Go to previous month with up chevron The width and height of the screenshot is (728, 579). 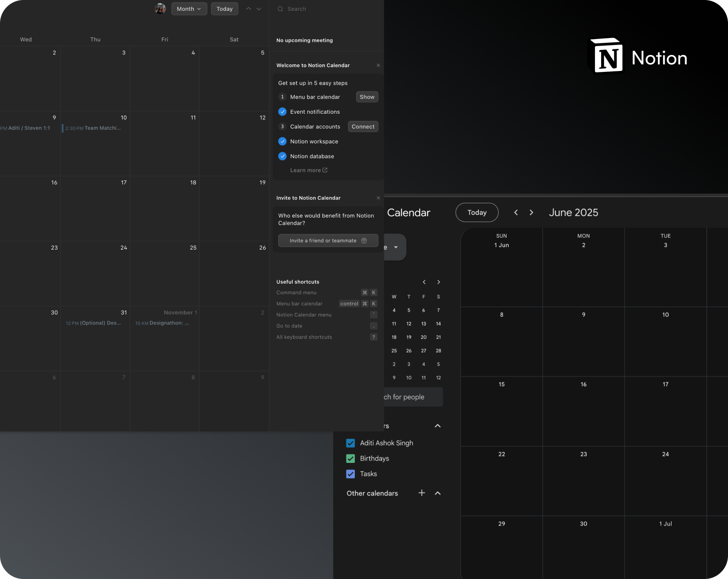[249, 9]
